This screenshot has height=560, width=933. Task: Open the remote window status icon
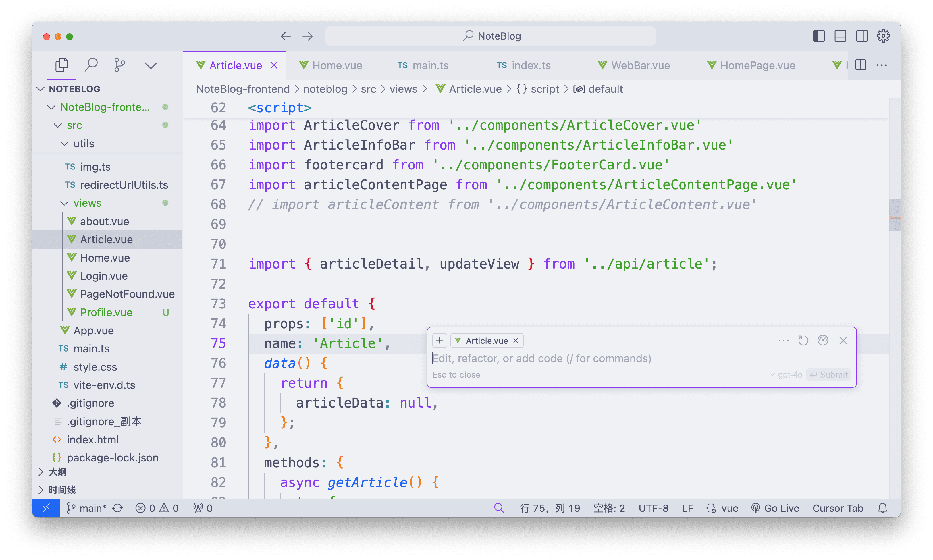[46, 508]
